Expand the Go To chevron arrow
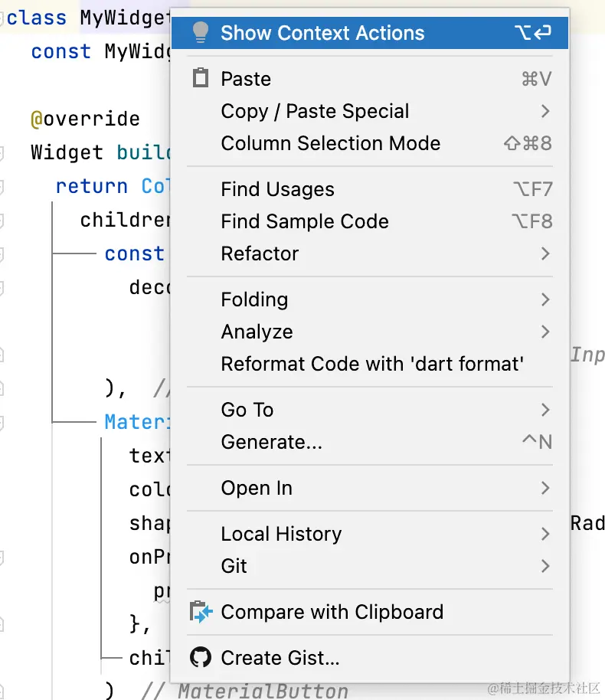This screenshot has height=700, width=605. 545,410
